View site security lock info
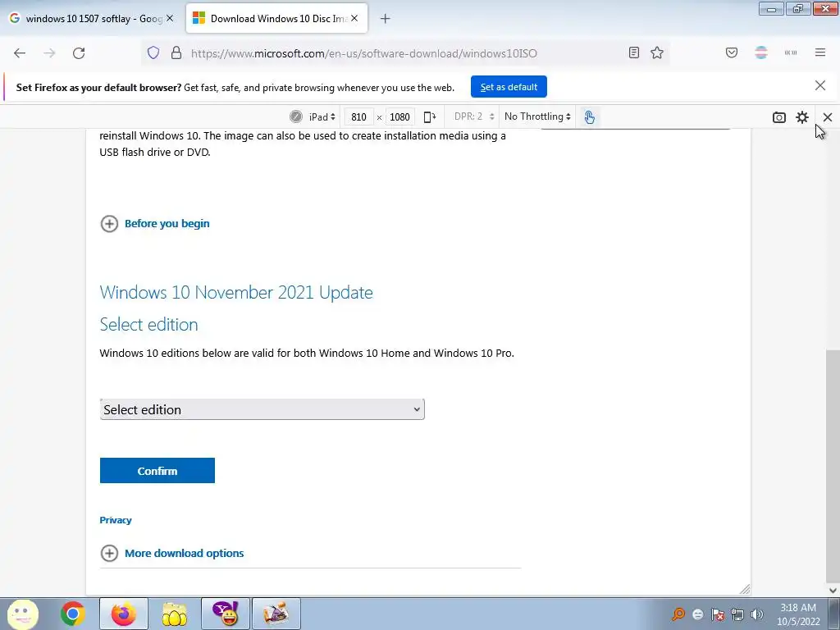This screenshot has width=840, height=630. pyautogui.click(x=176, y=53)
